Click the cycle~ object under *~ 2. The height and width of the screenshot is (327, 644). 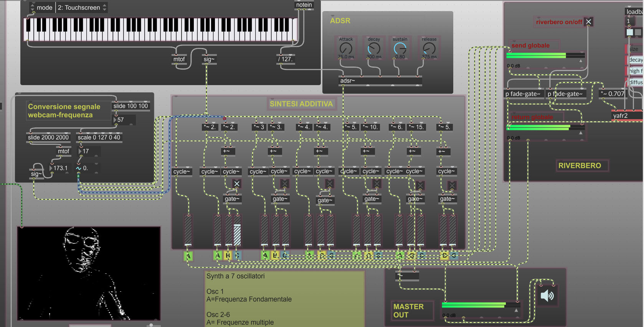point(210,172)
